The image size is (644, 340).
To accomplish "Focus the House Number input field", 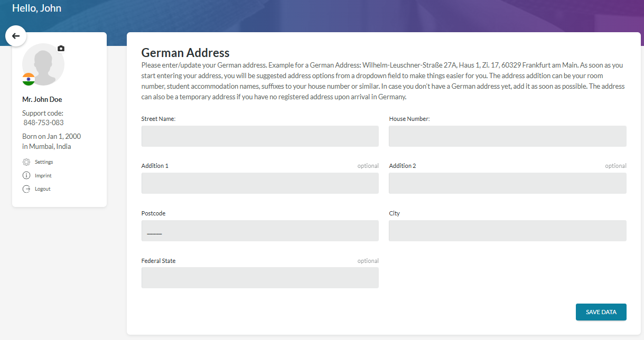I will click(x=508, y=136).
